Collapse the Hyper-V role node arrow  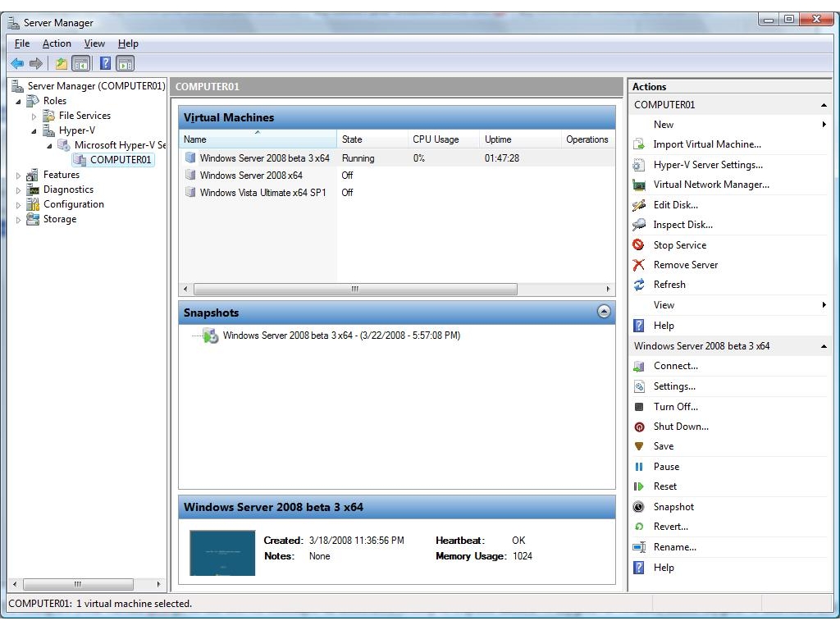tap(34, 131)
